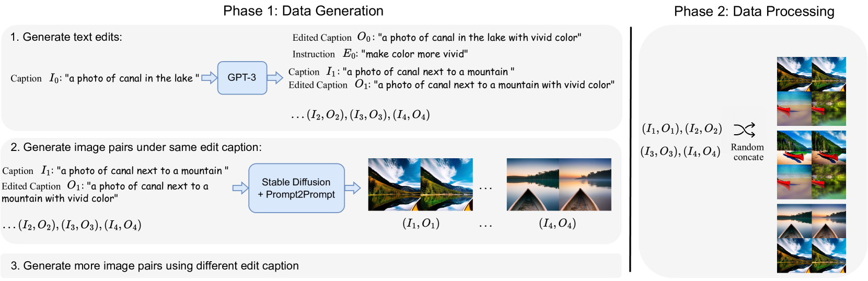Click the Phase 2: Data Processing heading

(754, 11)
